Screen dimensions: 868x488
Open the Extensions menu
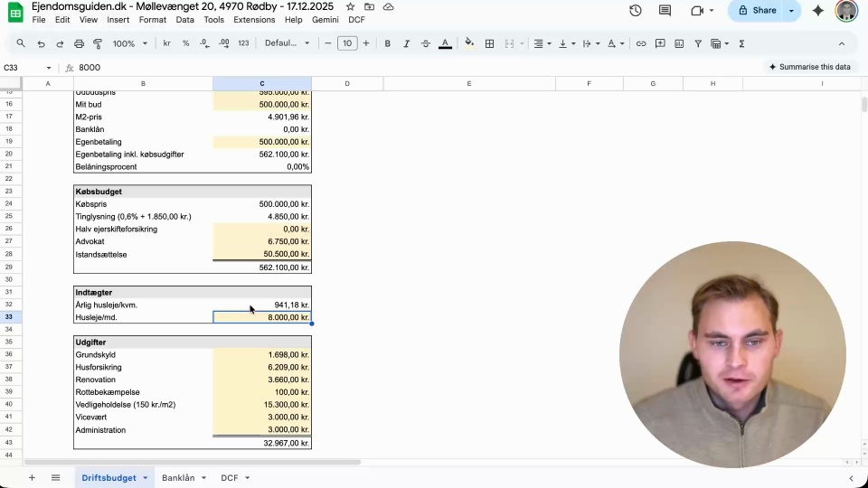254,20
